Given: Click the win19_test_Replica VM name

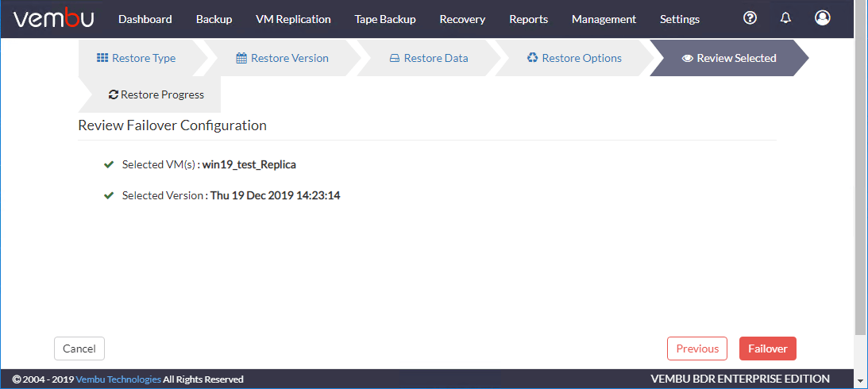Looking at the screenshot, I should click(x=249, y=164).
